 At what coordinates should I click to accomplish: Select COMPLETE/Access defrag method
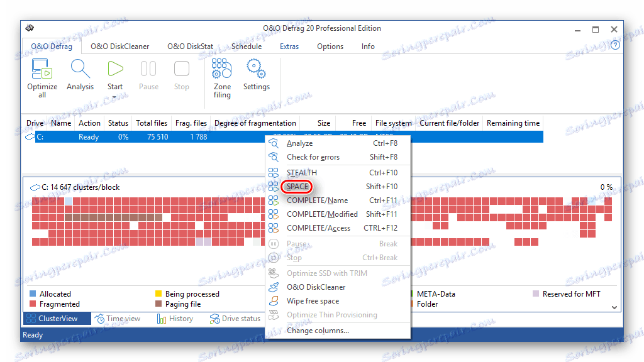point(338,228)
